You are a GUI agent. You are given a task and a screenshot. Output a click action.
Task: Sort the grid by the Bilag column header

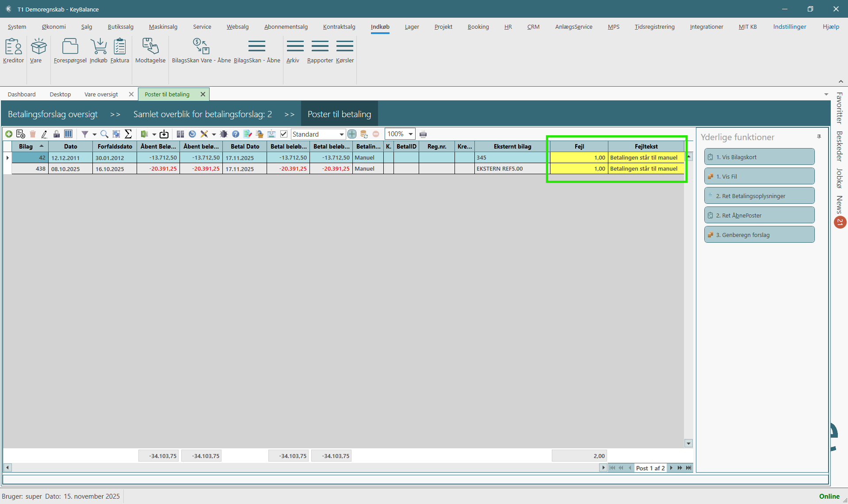tap(26, 146)
